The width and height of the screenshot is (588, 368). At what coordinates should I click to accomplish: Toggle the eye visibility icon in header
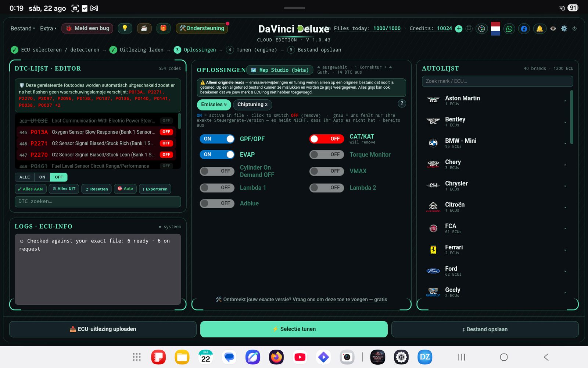[x=553, y=28]
